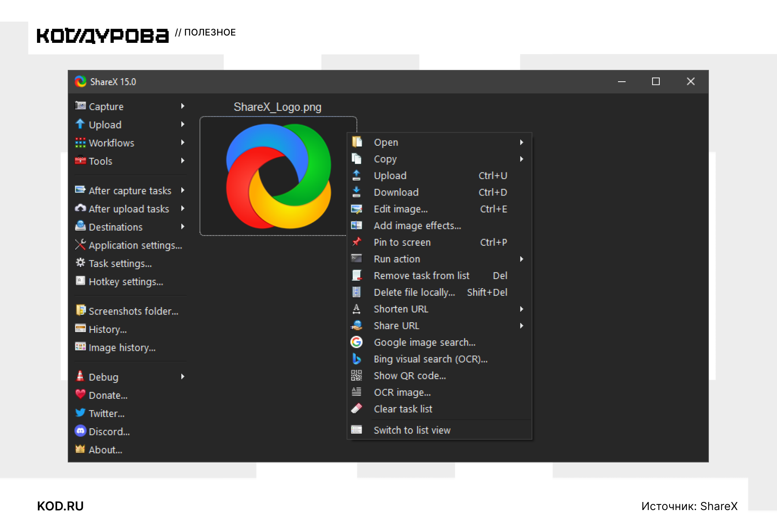Click the Edit image pencil icon

coord(356,209)
